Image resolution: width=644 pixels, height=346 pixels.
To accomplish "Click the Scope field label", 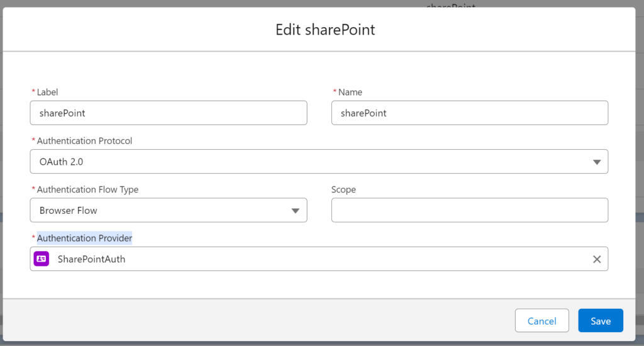I will (x=343, y=189).
